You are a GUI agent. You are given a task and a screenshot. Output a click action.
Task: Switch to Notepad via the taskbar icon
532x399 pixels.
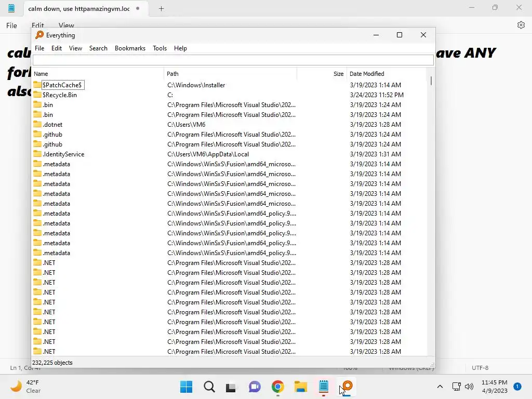[x=324, y=387]
